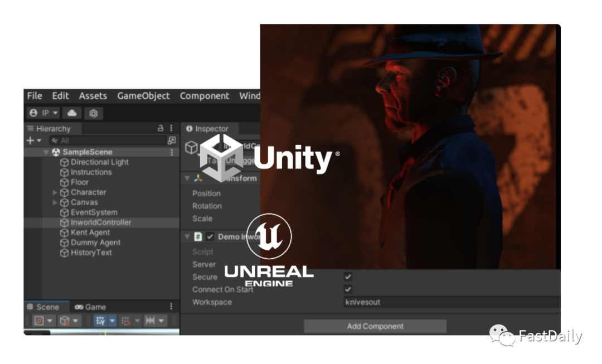Image resolution: width=602 pixels, height=364 pixels.
Task: Toggle grid snapping icon in Scene toolbar
Action: click(x=100, y=321)
